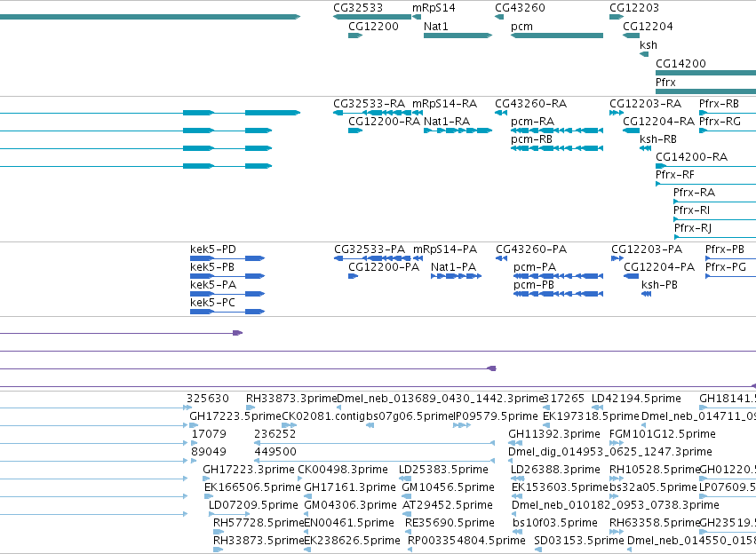Select transcript CG32533-RA
The image size is (756, 554).
click(x=369, y=104)
